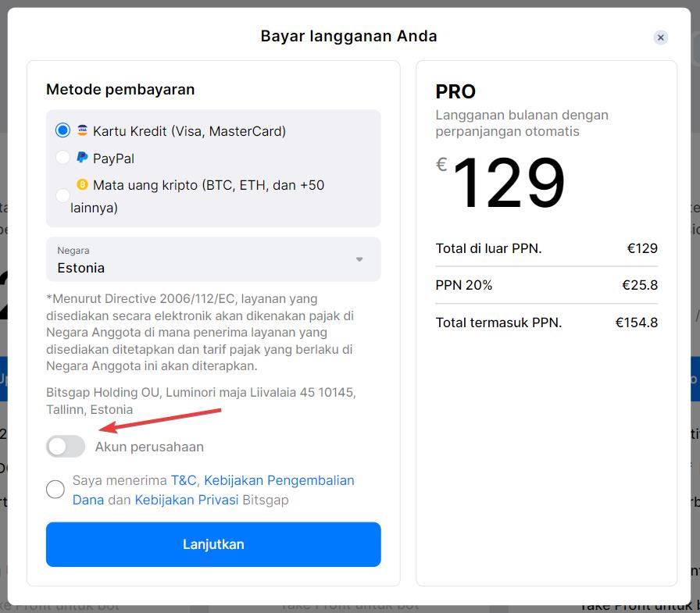Image resolution: width=700 pixels, height=613 pixels.
Task: Click the Akun perusahaan label text
Action: 149,447
